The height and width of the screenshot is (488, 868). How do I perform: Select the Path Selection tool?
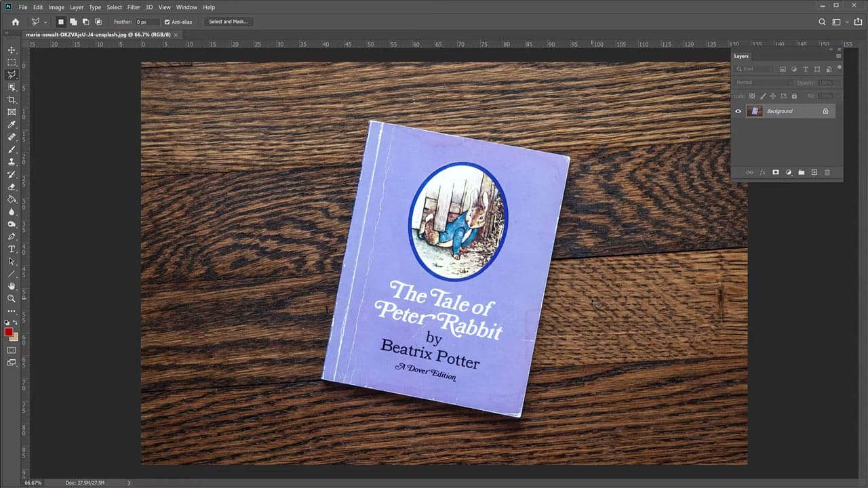[12, 261]
